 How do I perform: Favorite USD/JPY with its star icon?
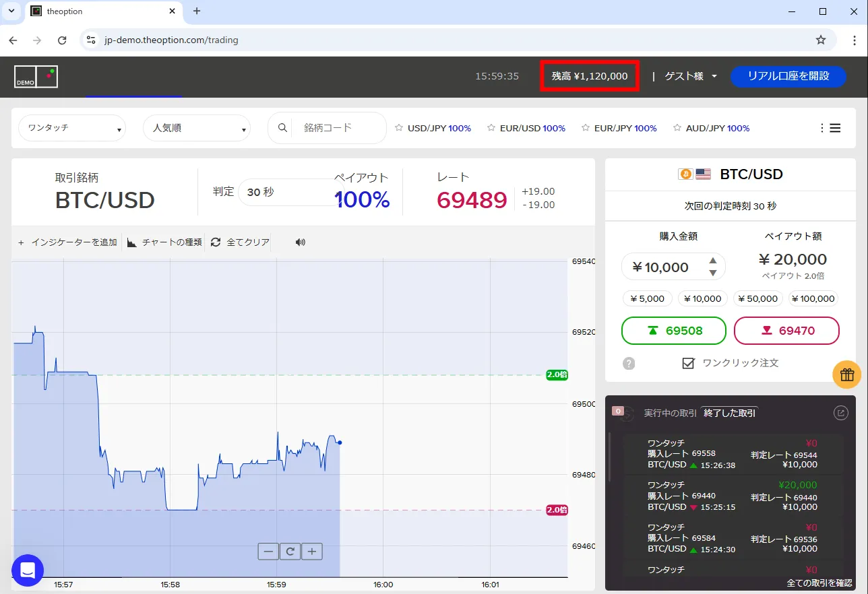(399, 128)
